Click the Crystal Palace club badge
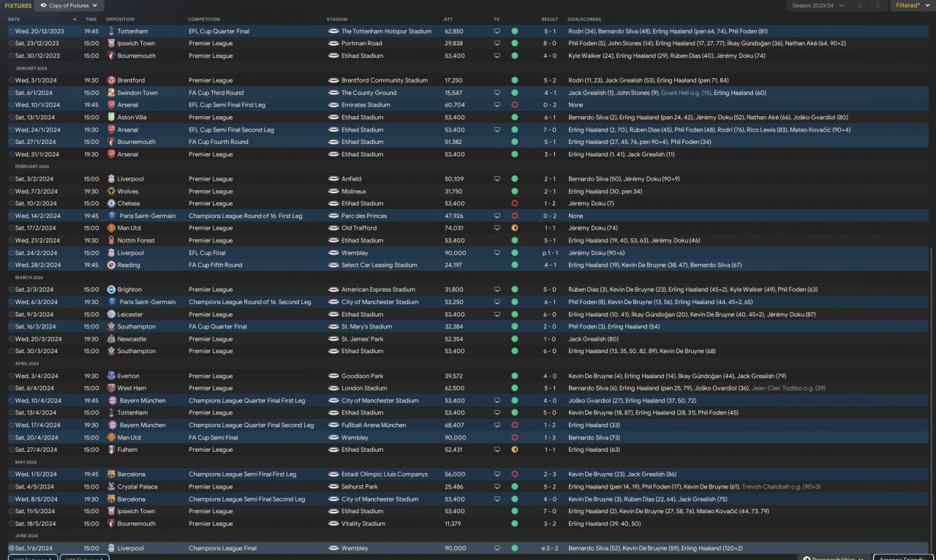The width and height of the screenshot is (936, 560). pos(111,487)
